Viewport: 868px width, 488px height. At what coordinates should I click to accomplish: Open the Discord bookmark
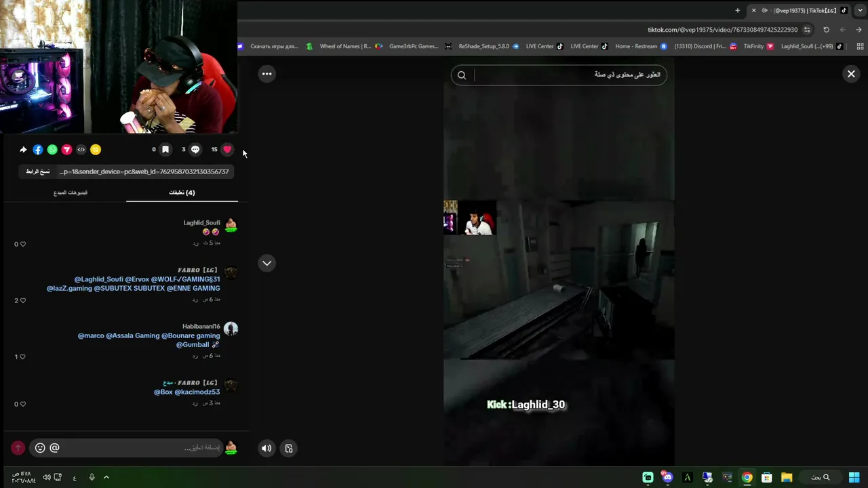pos(705,46)
